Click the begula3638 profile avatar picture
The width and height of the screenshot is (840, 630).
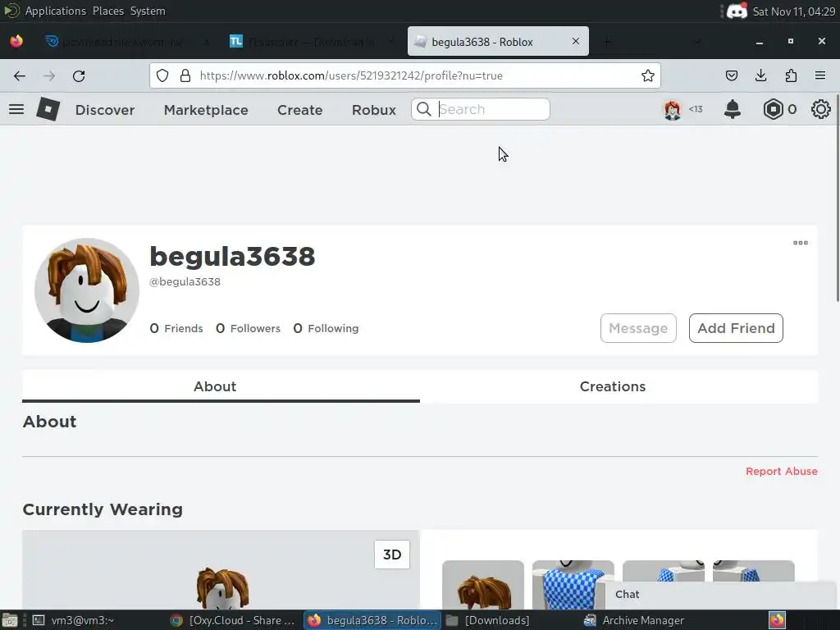87,290
